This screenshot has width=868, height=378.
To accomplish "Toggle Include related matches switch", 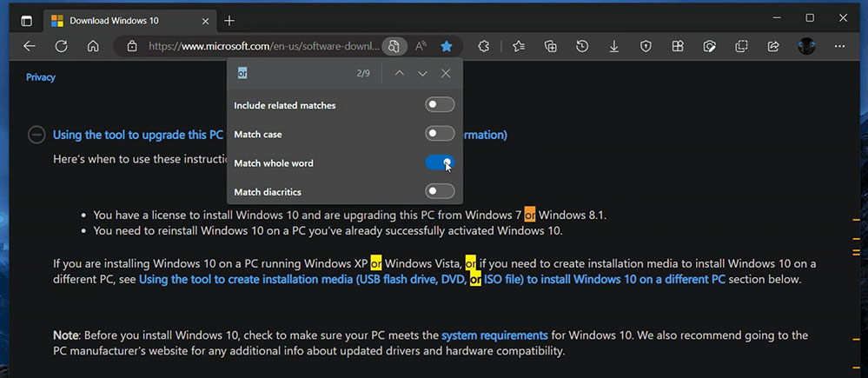I will pyautogui.click(x=441, y=104).
